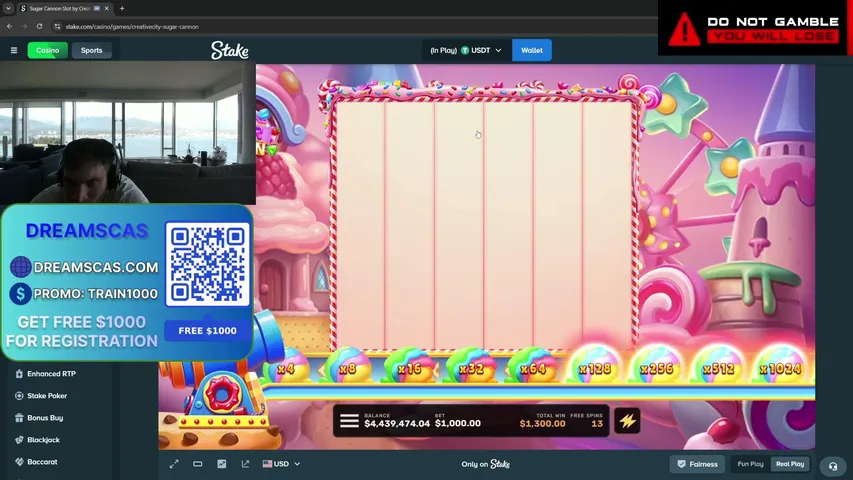Open Enhanced RTP in sidebar
The height and width of the screenshot is (480, 853).
coord(52,374)
